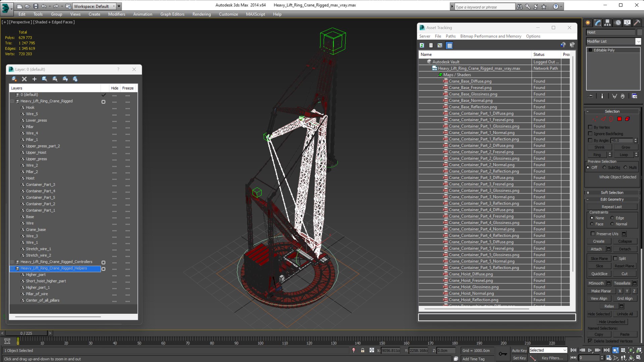Collapse Heavy_Lift_Ring_Crane_Rigged_Helpers layer
644x362 pixels.
[x=12, y=268]
